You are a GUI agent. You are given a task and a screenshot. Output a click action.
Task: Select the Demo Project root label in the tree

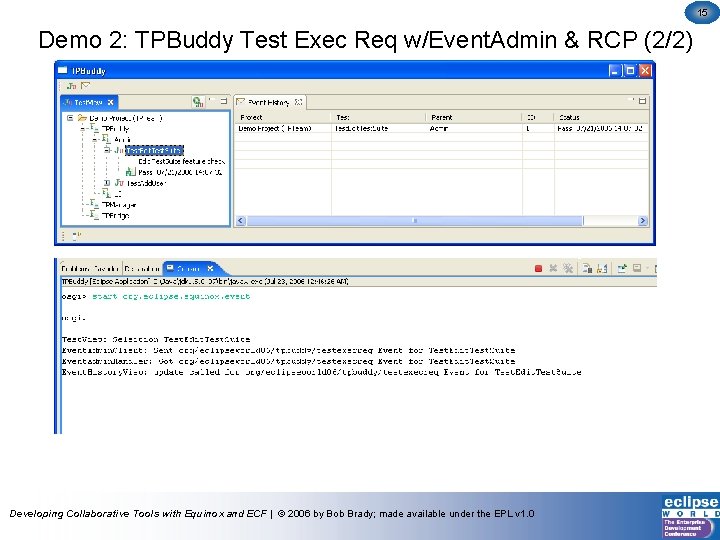pyautogui.click(x=126, y=118)
